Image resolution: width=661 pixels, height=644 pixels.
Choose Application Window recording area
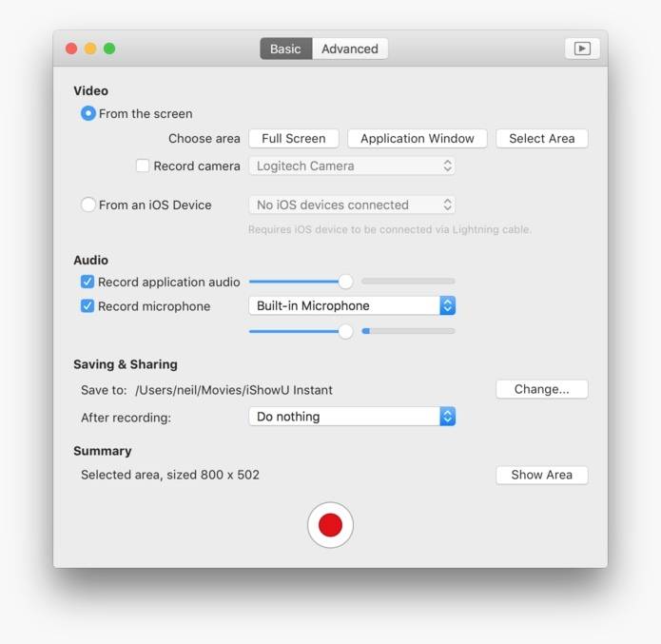coord(417,138)
